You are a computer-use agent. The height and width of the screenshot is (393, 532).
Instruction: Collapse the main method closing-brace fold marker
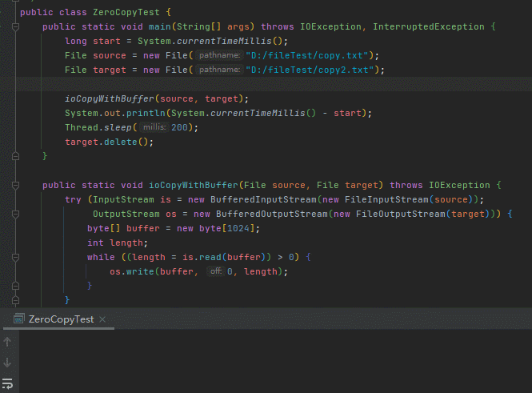pos(15,156)
